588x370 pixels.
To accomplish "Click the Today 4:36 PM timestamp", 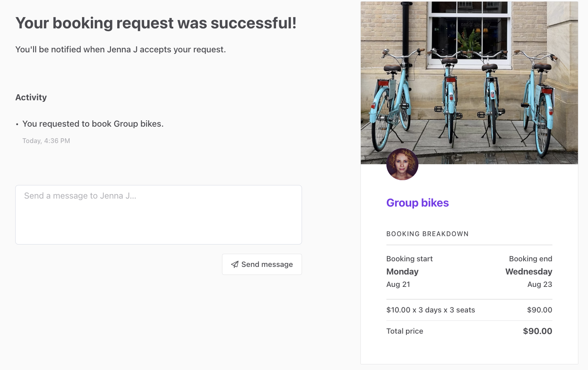I will (46, 141).
